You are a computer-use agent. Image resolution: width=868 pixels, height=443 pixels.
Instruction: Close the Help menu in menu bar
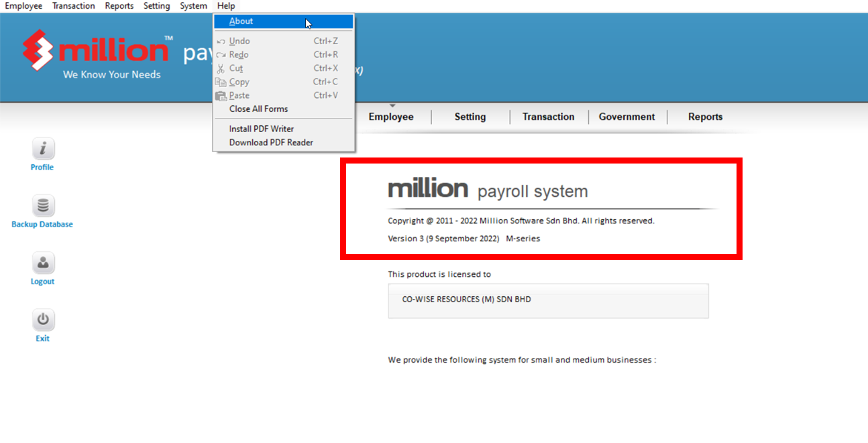click(x=226, y=6)
